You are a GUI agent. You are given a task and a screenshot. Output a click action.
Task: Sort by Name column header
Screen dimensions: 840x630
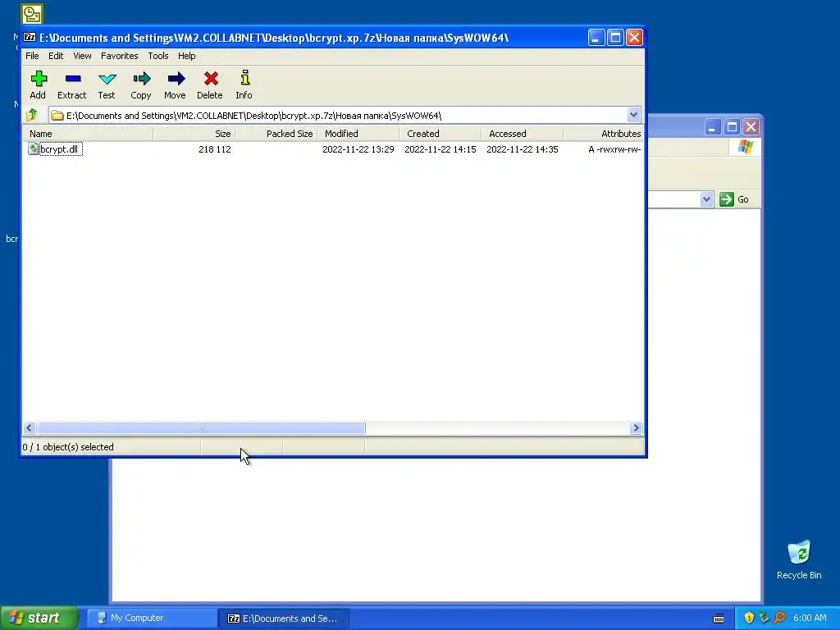(87, 134)
